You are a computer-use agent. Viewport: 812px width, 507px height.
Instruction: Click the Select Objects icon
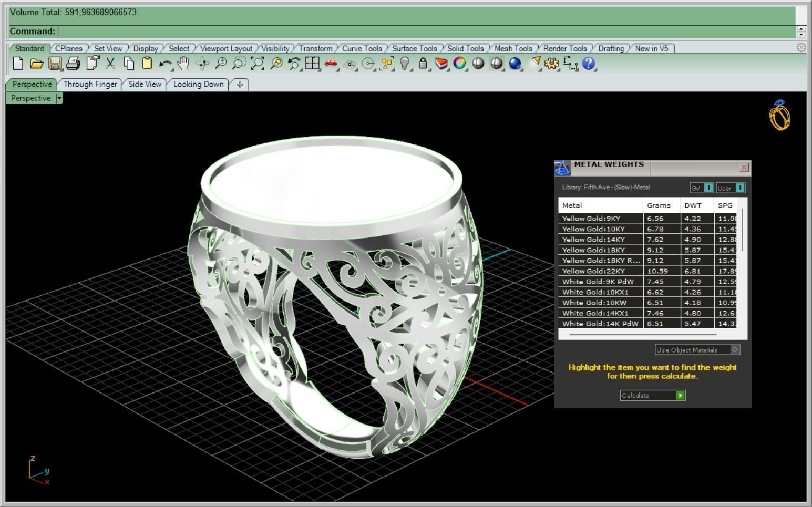[x=387, y=64]
